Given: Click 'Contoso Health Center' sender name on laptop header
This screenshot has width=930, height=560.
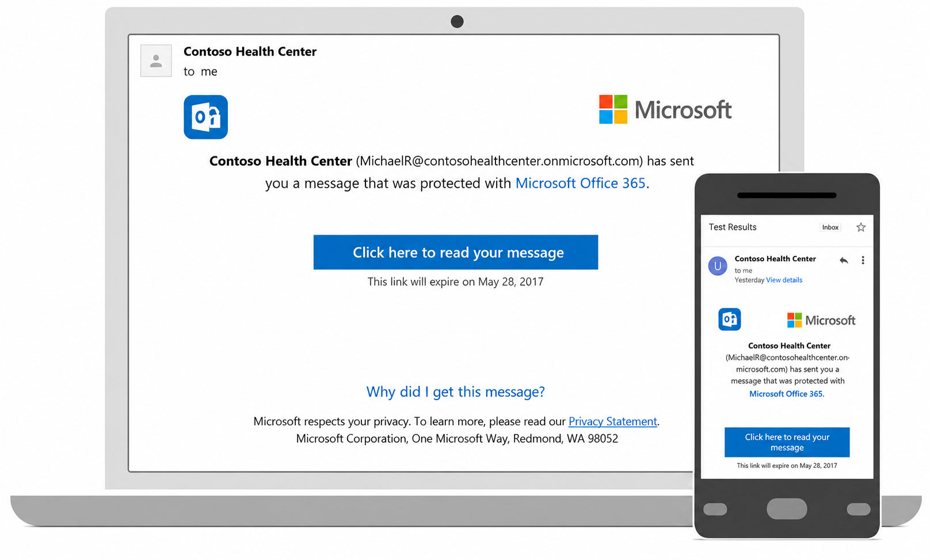Looking at the screenshot, I should point(250,51).
